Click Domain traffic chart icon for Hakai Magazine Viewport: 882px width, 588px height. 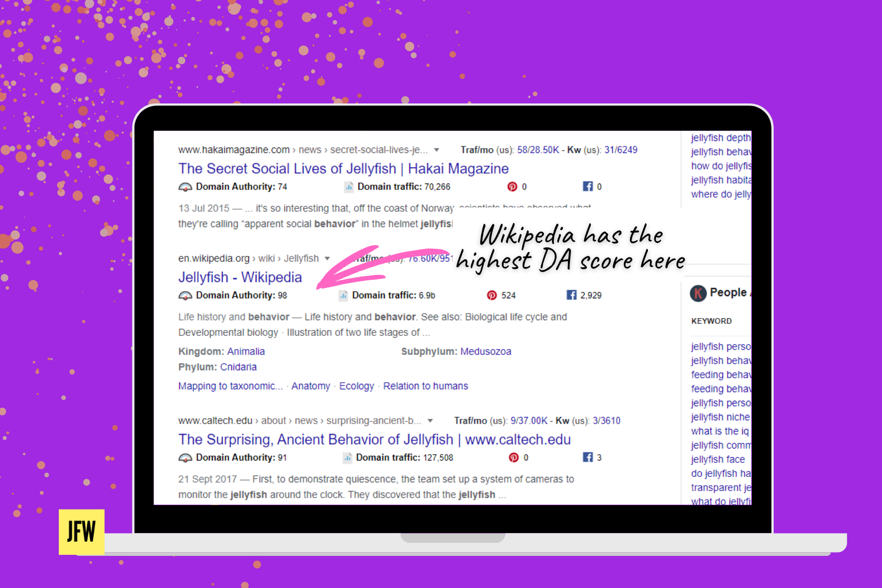click(x=348, y=187)
